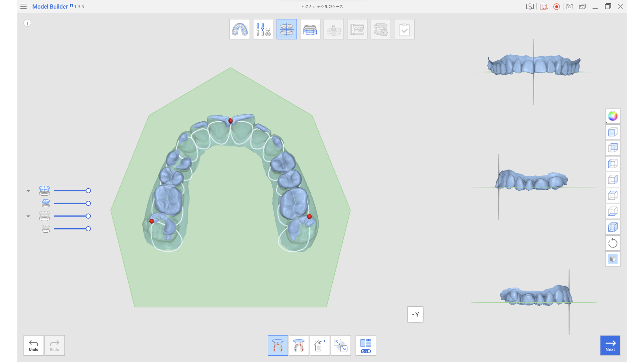Open the final review checklist tab

pyautogui.click(x=404, y=29)
